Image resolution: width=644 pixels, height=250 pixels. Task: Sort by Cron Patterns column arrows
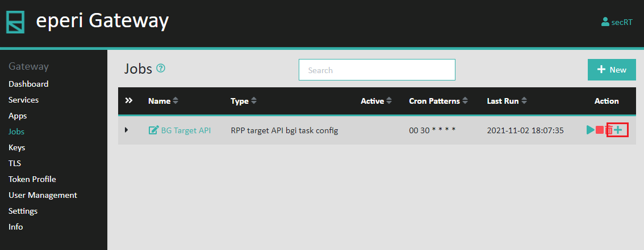pyautogui.click(x=465, y=101)
